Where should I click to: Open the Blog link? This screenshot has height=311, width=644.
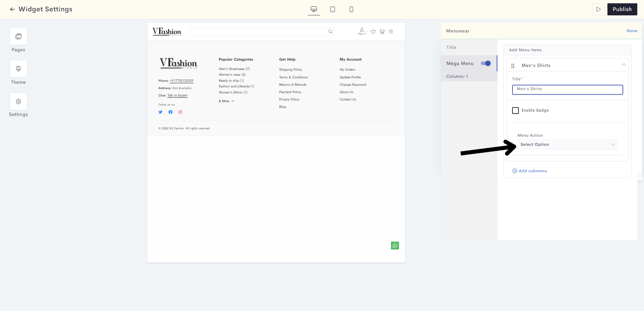tap(283, 107)
